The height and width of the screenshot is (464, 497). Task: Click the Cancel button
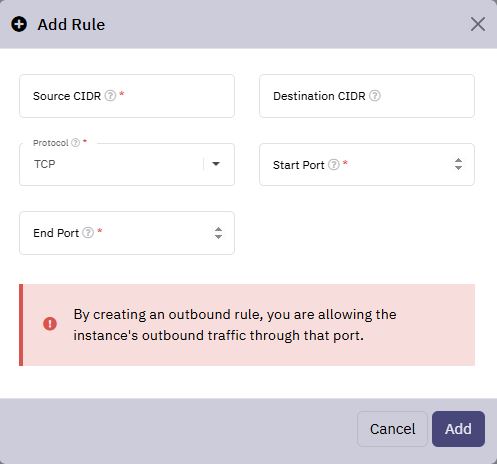(x=392, y=429)
